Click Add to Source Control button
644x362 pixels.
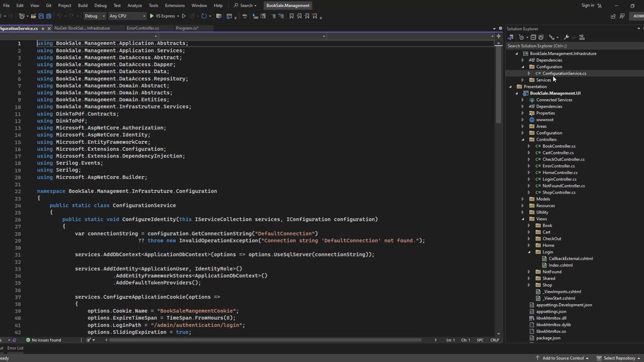(562, 358)
